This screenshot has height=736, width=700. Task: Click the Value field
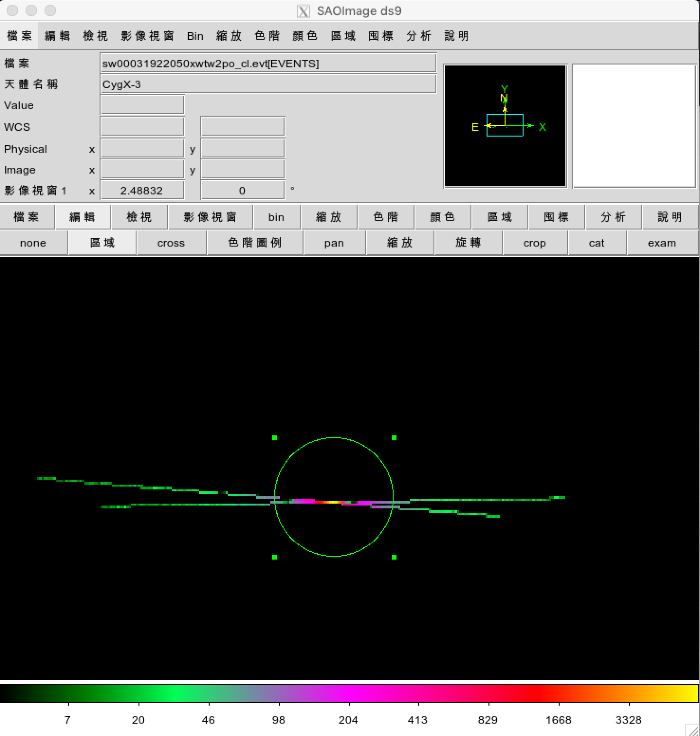click(x=142, y=105)
